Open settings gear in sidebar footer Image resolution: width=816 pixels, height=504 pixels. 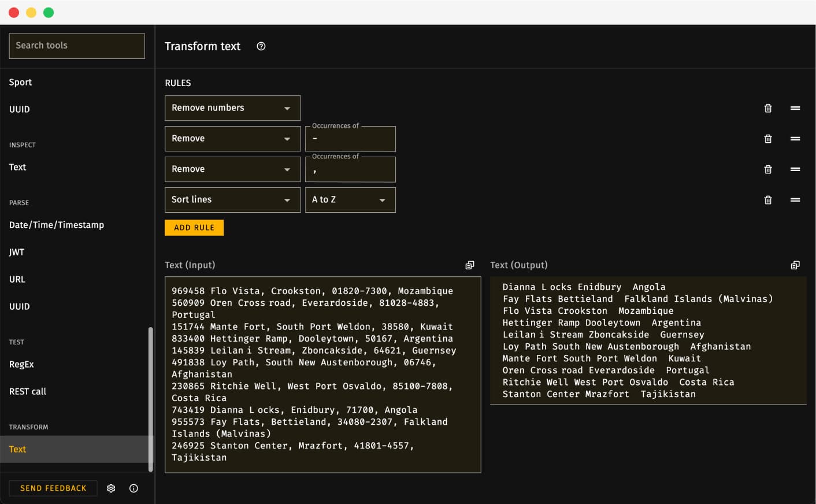tap(111, 488)
